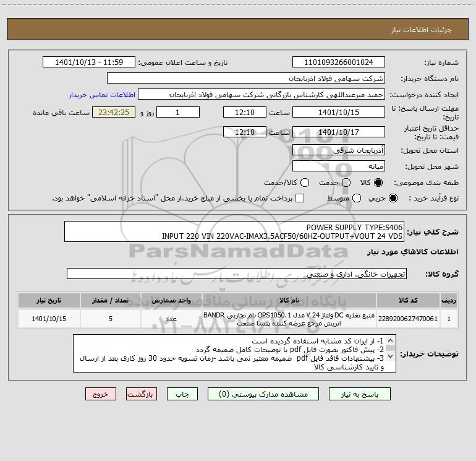Click the row number 1 cell
This screenshot has height=461, width=476.
449,319
